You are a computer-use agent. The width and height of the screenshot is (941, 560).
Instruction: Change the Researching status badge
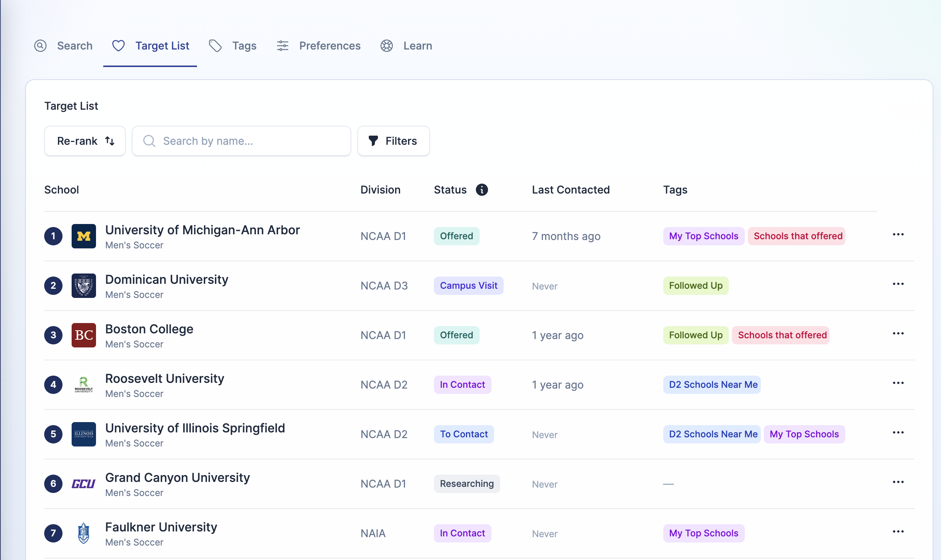(x=467, y=484)
